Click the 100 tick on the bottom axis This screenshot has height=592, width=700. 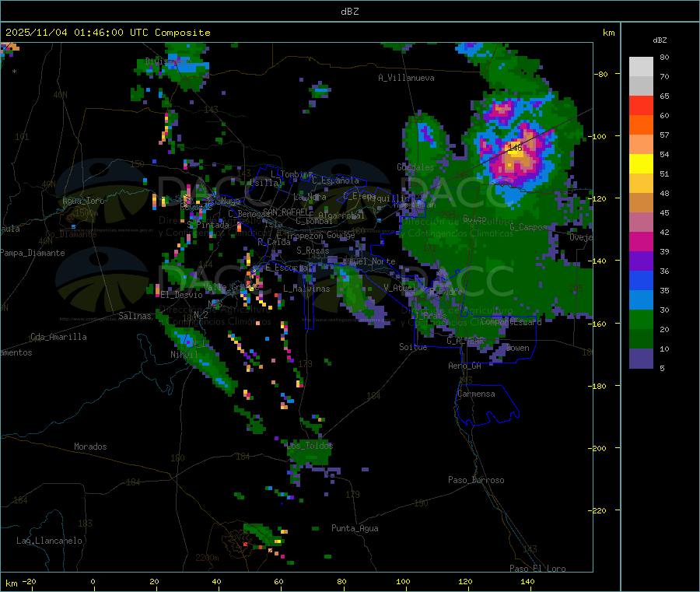(x=403, y=581)
